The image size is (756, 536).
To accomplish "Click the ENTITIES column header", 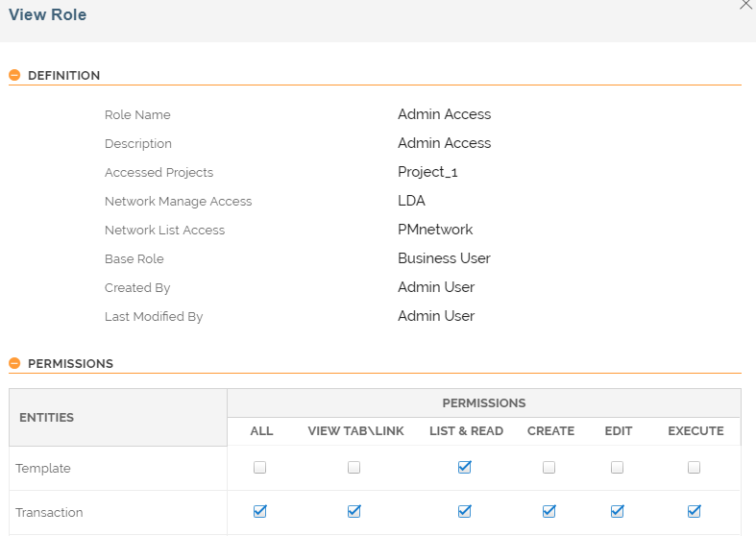I will click(x=47, y=418).
